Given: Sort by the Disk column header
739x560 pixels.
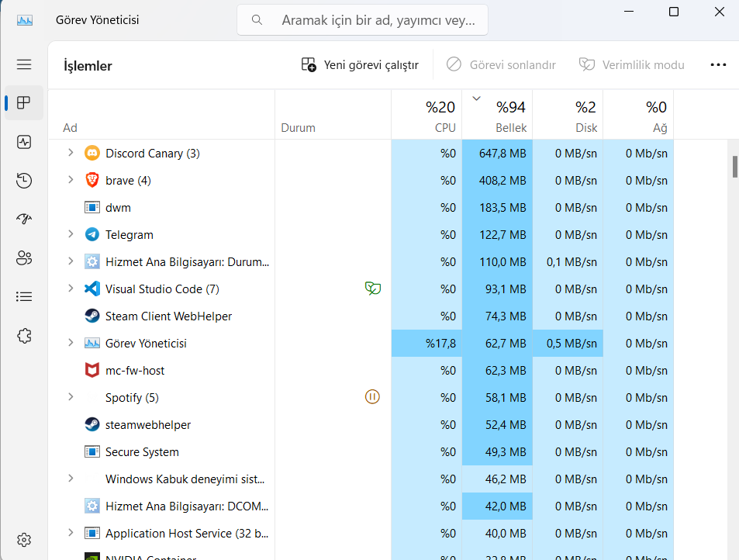Looking at the screenshot, I should point(568,115).
